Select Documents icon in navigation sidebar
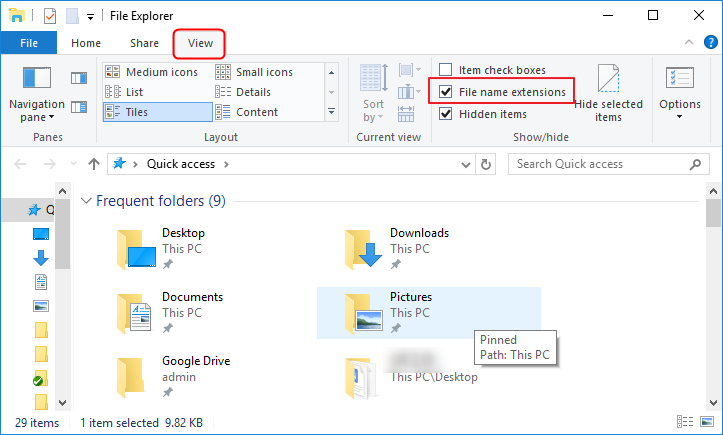The height and width of the screenshot is (435, 723). (41, 282)
